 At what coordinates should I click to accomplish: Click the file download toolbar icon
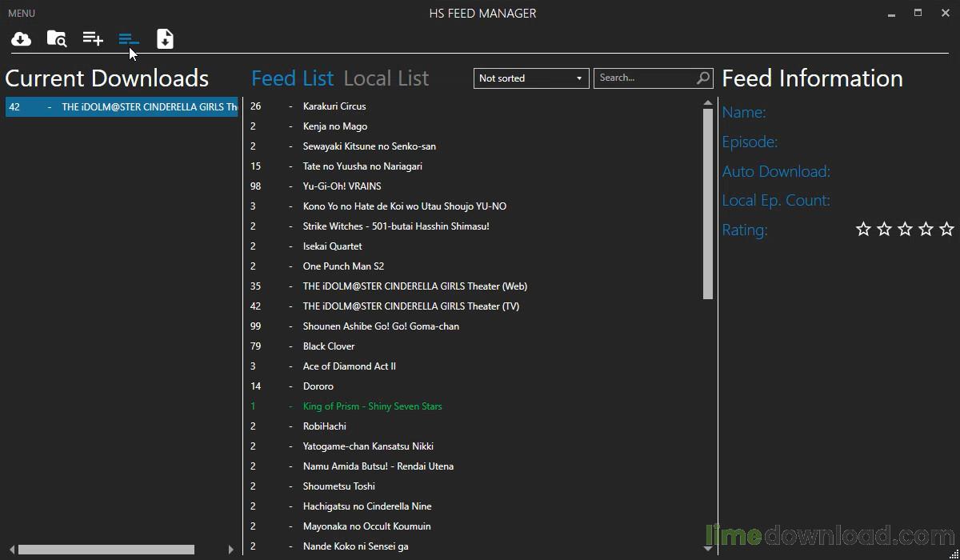pos(165,38)
